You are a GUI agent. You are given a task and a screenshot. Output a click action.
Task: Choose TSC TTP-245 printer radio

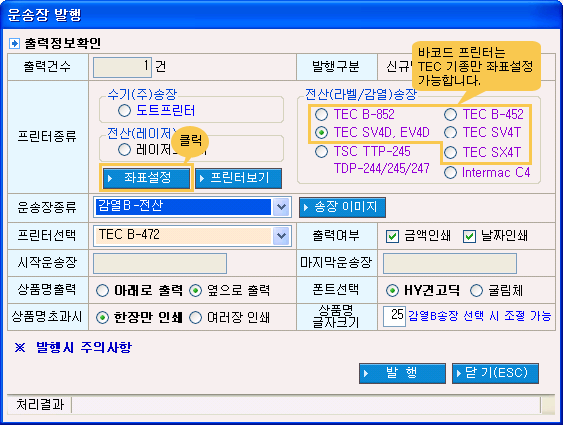tap(321, 151)
